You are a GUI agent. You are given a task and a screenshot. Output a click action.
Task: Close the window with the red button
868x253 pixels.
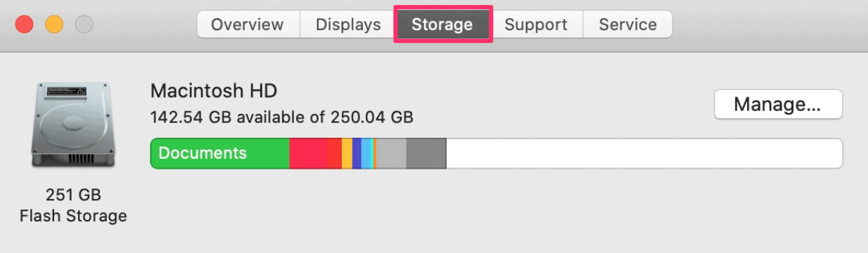(x=25, y=25)
